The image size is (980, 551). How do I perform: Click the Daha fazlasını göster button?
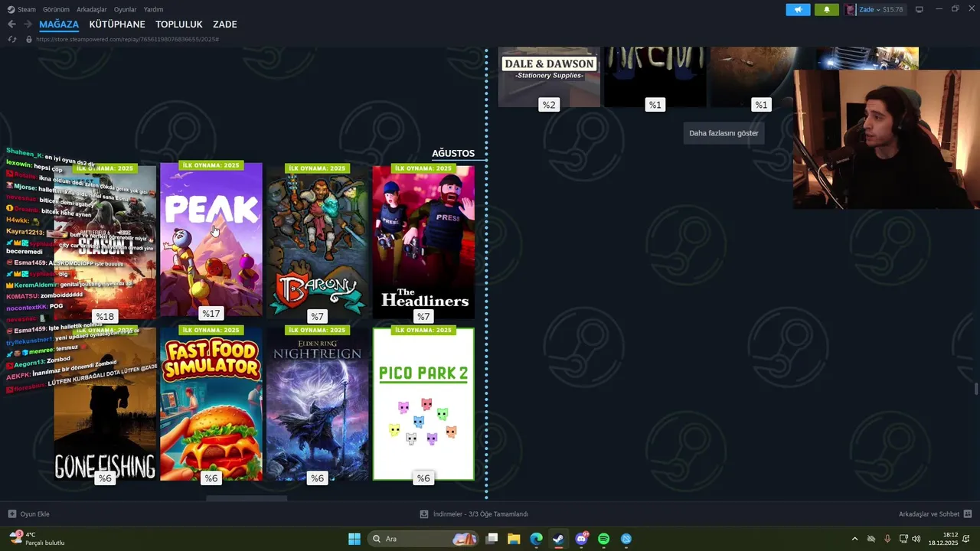coord(724,133)
